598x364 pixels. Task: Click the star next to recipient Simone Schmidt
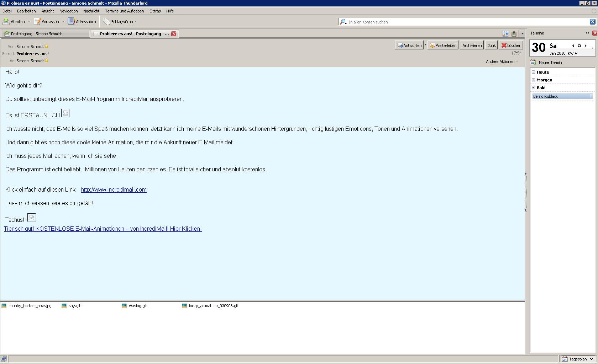[x=47, y=60]
